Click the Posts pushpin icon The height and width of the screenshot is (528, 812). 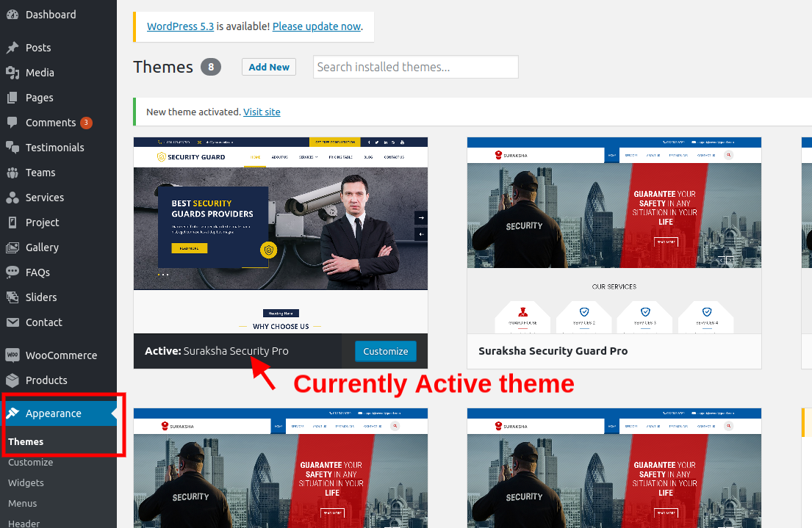pos(12,48)
